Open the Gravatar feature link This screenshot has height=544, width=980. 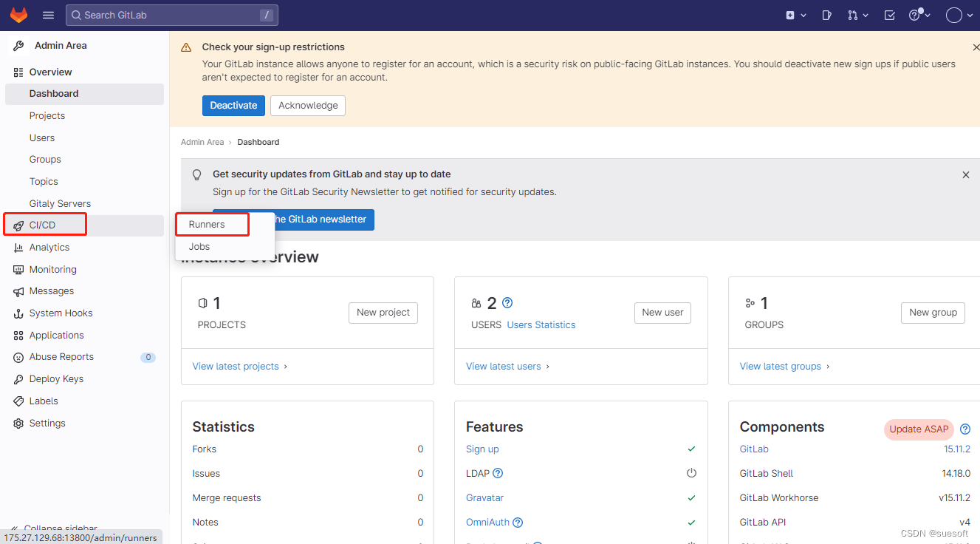coord(485,498)
